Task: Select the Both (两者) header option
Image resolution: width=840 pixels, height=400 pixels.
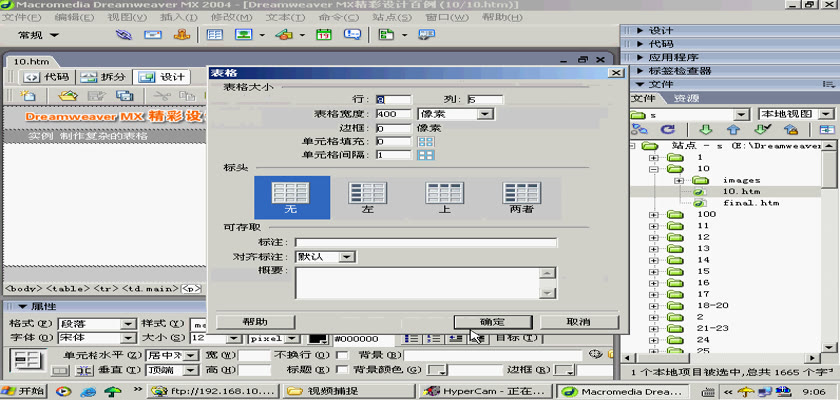Action: point(521,197)
